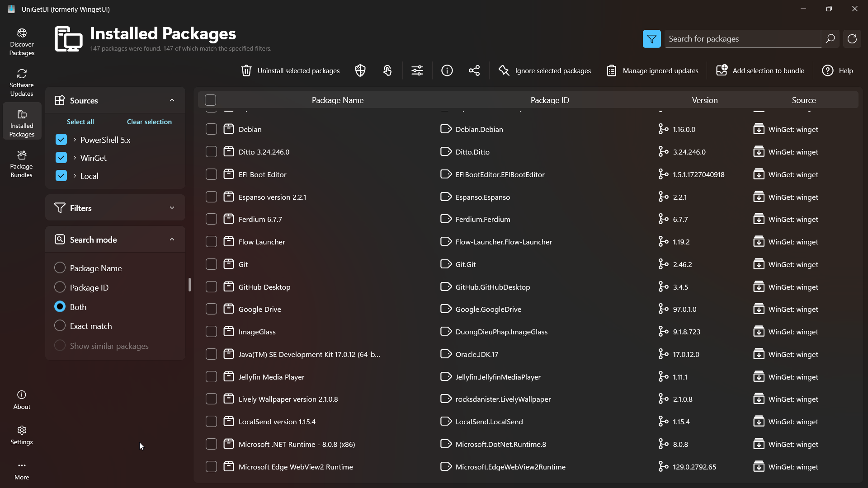Click the version icon next to 6.7.7
868x488 pixels.
[x=663, y=219]
